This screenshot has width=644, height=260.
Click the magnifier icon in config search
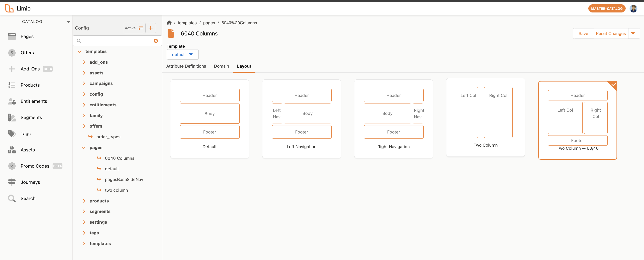(x=79, y=41)
